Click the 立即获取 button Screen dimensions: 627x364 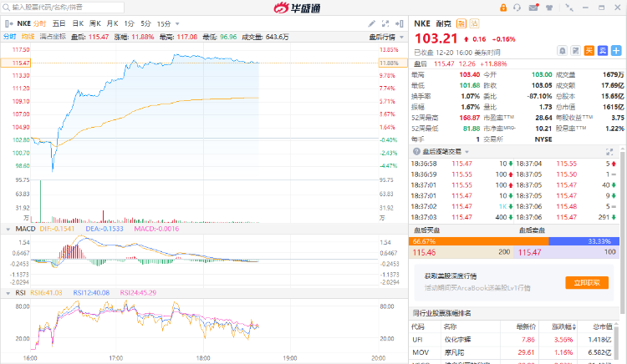pyautogui.click(x=587, y=282)
